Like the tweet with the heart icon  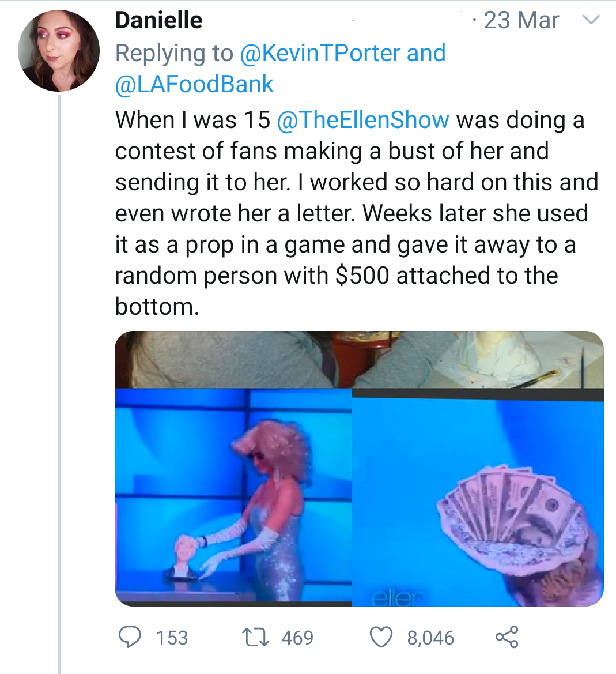(x=381, y=637)
